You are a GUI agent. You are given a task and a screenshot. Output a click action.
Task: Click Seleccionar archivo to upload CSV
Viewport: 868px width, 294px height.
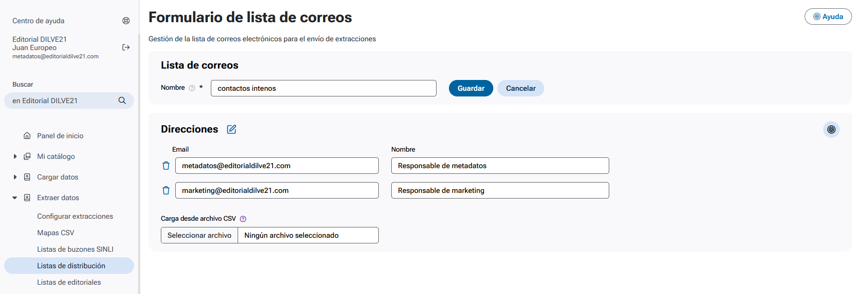coord(199,235)
